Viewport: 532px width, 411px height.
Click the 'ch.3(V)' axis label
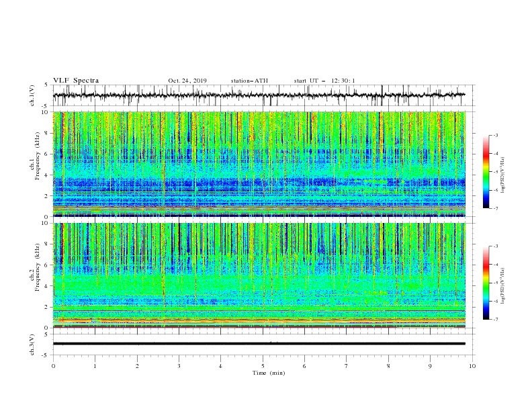pyautogui.click(x=32, y=345)
